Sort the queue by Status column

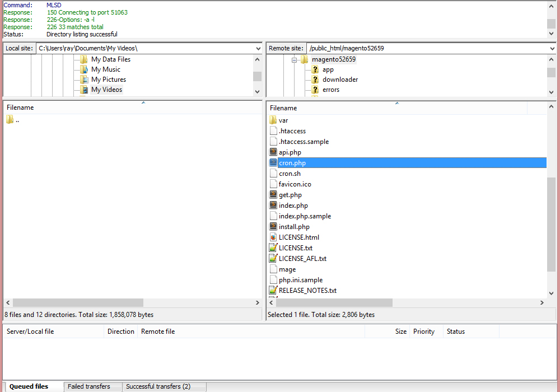click(x=456, y=332)
